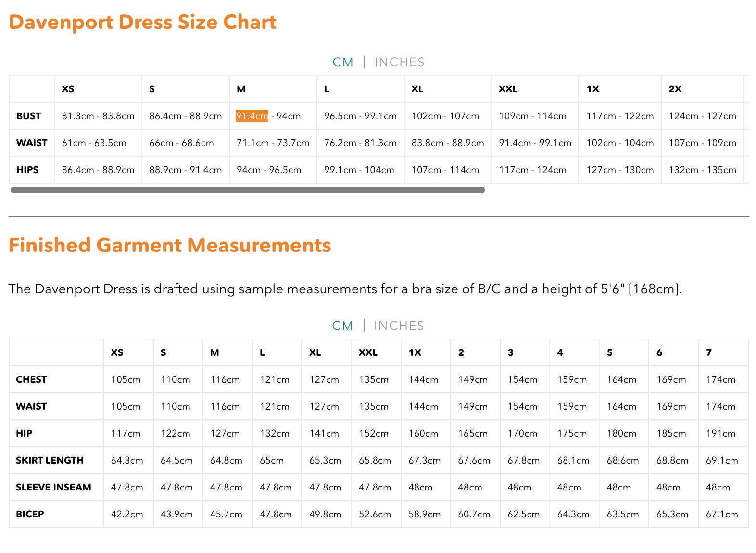Click the SKIRT LENGTH row label

[x=50, y=460]
